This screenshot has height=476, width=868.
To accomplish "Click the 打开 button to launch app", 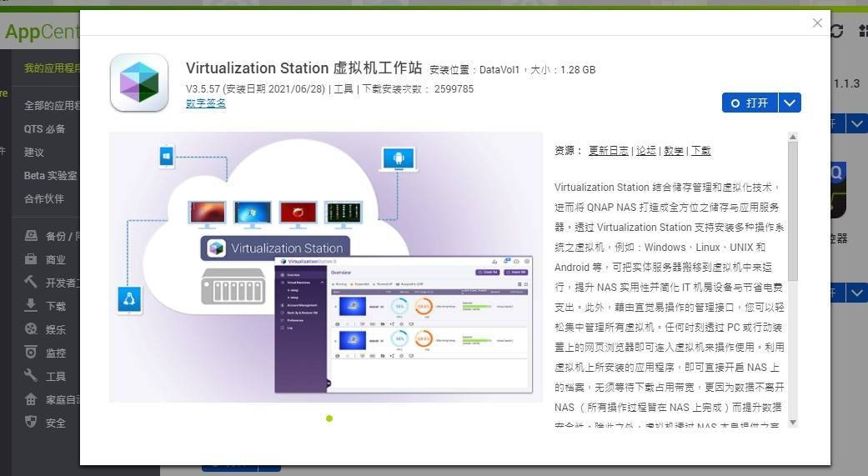I will (750, 103).
